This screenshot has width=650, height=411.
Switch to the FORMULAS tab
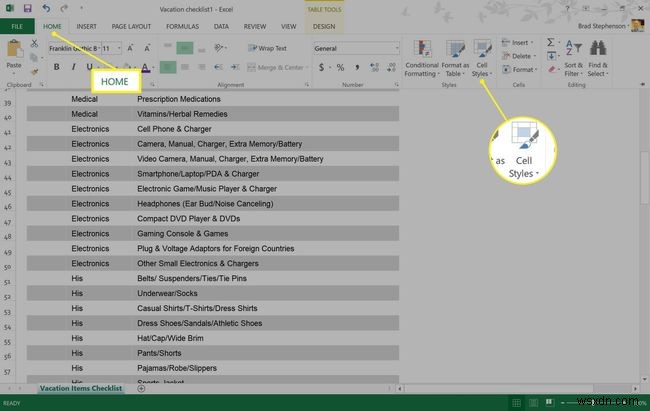[x=182, y=26]
